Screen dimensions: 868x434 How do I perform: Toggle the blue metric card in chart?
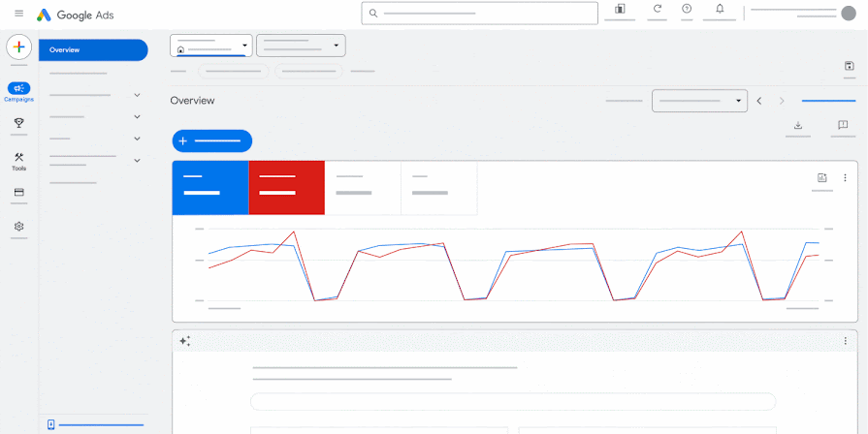pyautogui.click(x=210, y=187)
